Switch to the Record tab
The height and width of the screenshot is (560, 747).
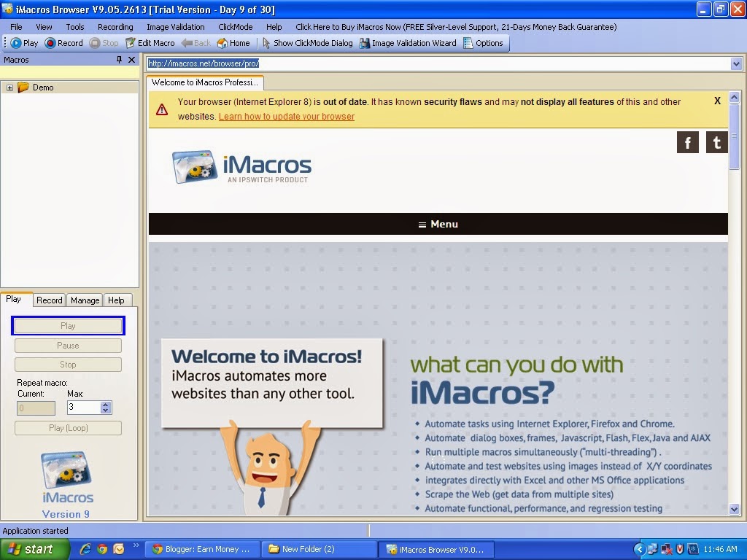tap(50, 300)
